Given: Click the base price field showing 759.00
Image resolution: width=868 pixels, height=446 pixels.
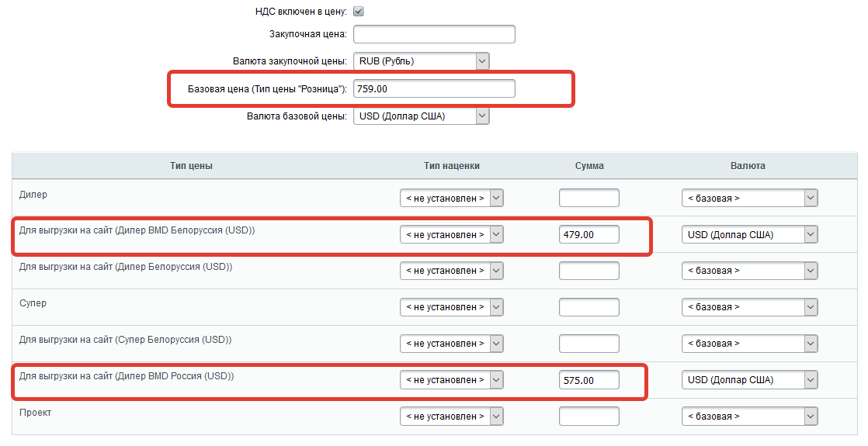Looking at the screenshot, I should [x=434, y=89].
